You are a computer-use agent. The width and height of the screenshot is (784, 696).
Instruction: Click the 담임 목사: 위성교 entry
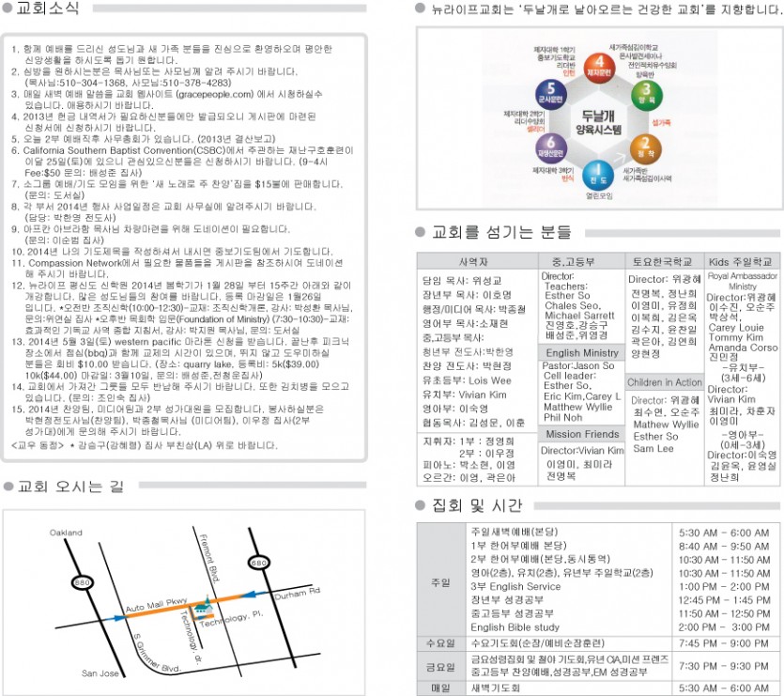462,280
